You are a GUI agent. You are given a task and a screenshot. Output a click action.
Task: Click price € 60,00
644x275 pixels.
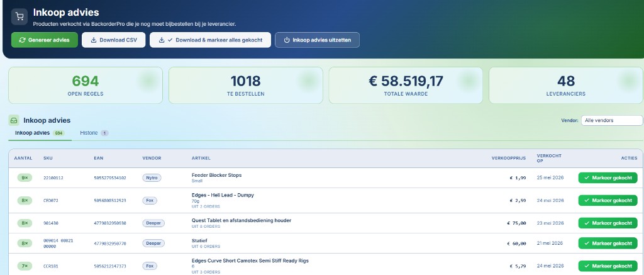tap(516, 244)
